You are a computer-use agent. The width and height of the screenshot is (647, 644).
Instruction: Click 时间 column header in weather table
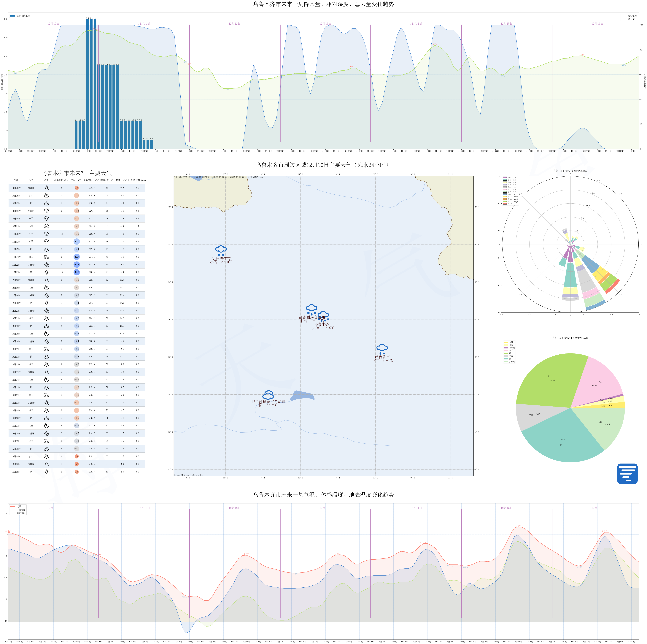point(16,180)
